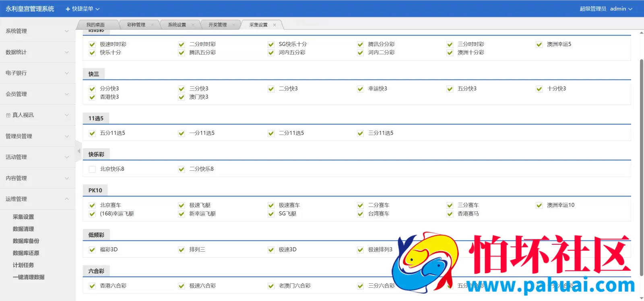
Task: Open 计划任务 in the sidebar
Action: pos(23,265)
